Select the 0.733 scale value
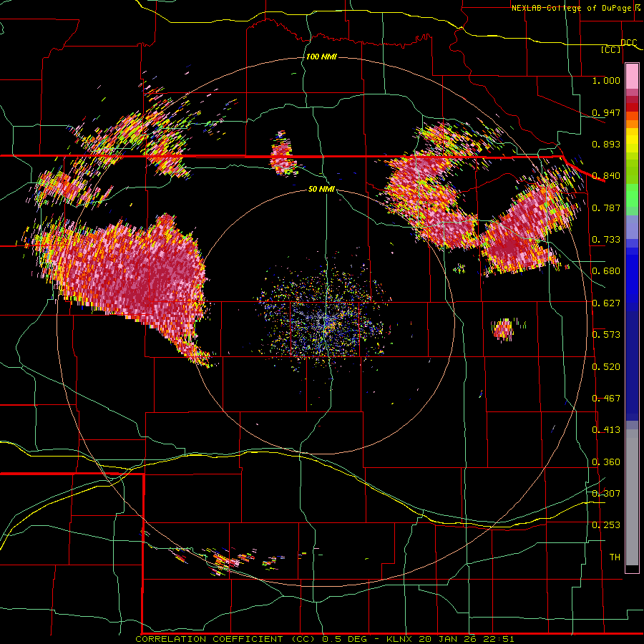644x644 pixels. tap(606, 240)
